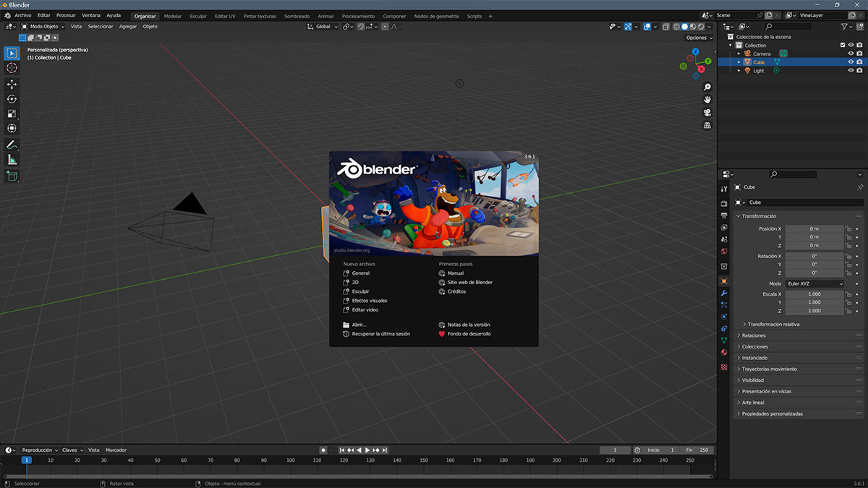Click the Cube object name field
Image resolution: width=868 pixels, height=488 pixels.
click(805, 202)
